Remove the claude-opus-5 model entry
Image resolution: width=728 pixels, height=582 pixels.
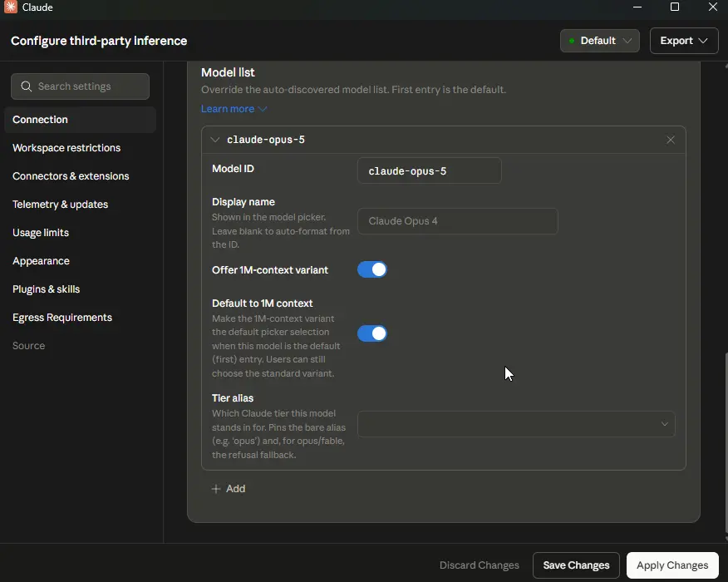671,140
